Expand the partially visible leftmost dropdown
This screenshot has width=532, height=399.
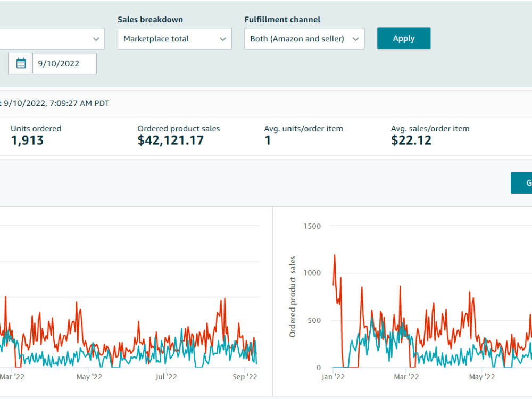tap(52, 39)
